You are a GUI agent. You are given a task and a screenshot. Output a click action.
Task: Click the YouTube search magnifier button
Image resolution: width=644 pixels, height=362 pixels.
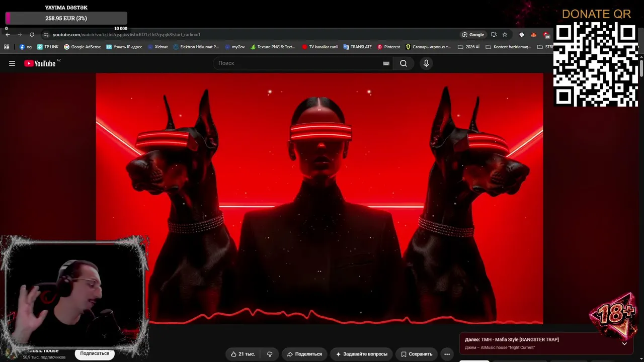tap(404, 63)
